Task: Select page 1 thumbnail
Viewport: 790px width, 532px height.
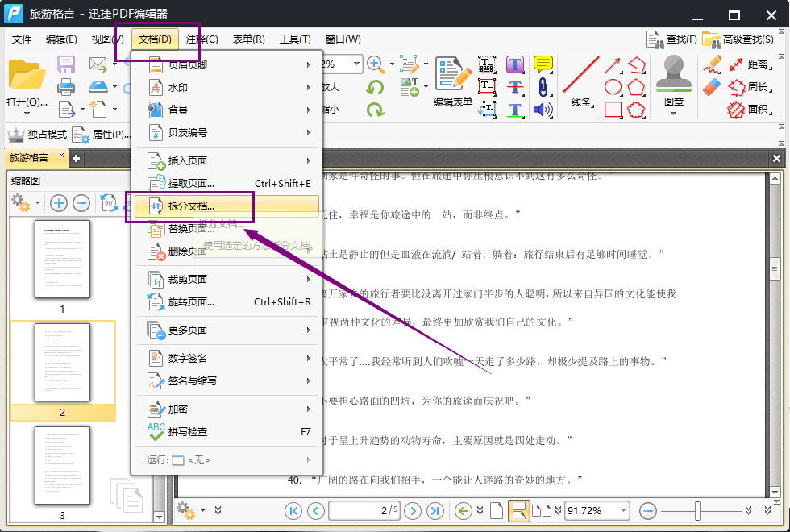Action: pyautogui.click(x=63, y=260)
